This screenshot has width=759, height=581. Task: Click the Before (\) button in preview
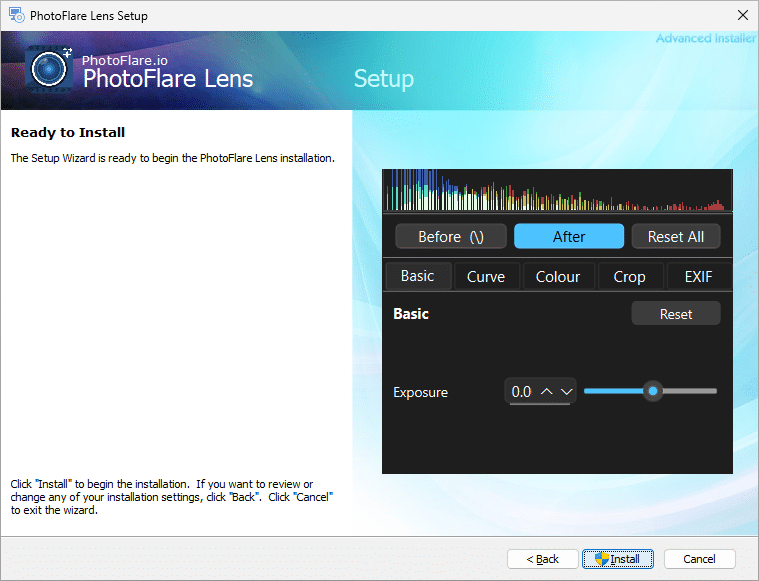coord(451,236)
